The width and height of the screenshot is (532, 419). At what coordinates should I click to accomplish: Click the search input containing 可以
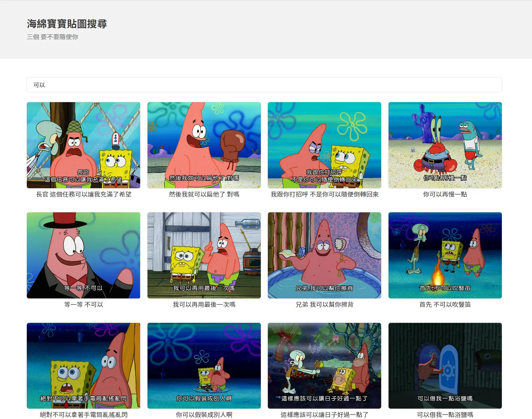[264, 85]
